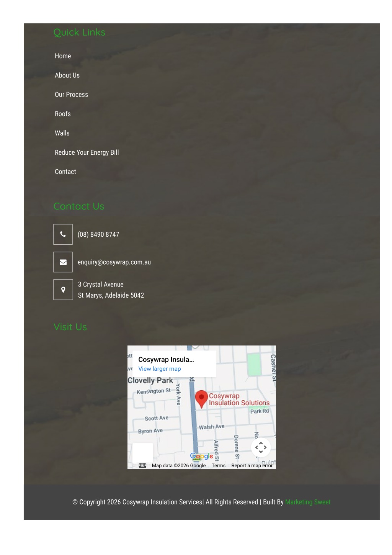
Task: Open View larger map link
Action: (x=160, y=369)
